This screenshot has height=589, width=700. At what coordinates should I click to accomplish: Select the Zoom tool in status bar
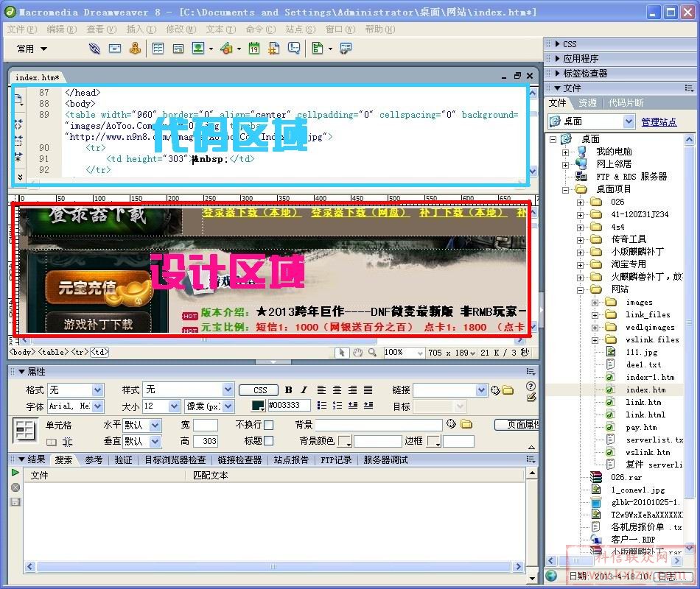click(x=372, y=353)
